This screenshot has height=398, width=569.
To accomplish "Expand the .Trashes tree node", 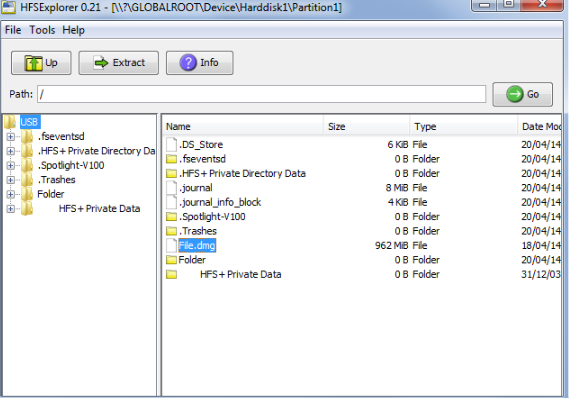I will 11,180.
